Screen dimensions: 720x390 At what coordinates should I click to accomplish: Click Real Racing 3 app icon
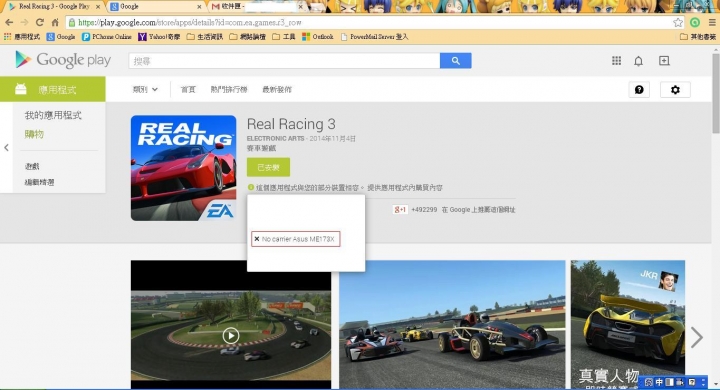(183, 168)
